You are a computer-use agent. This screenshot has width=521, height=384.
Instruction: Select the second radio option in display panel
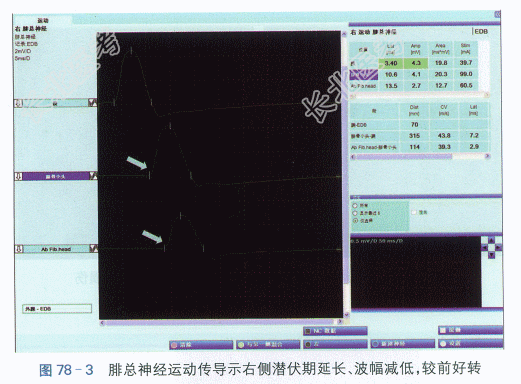click(355, 213)
